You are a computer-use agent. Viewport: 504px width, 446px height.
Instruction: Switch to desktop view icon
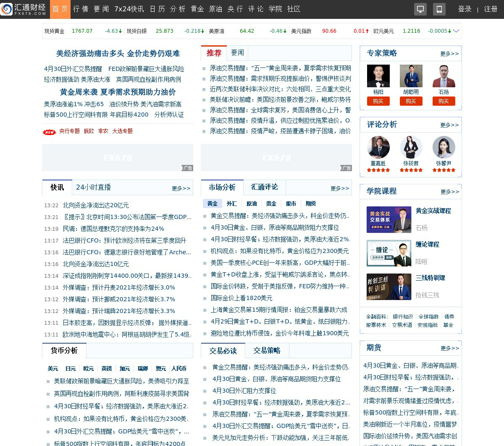[420, 9]
